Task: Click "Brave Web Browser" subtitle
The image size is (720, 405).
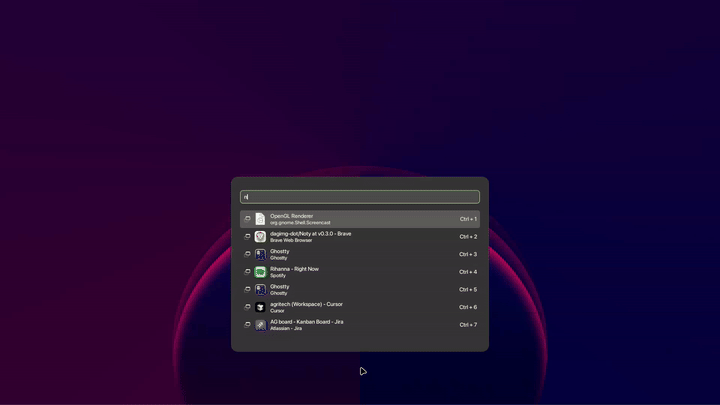Action: click(x=291, y=240)
